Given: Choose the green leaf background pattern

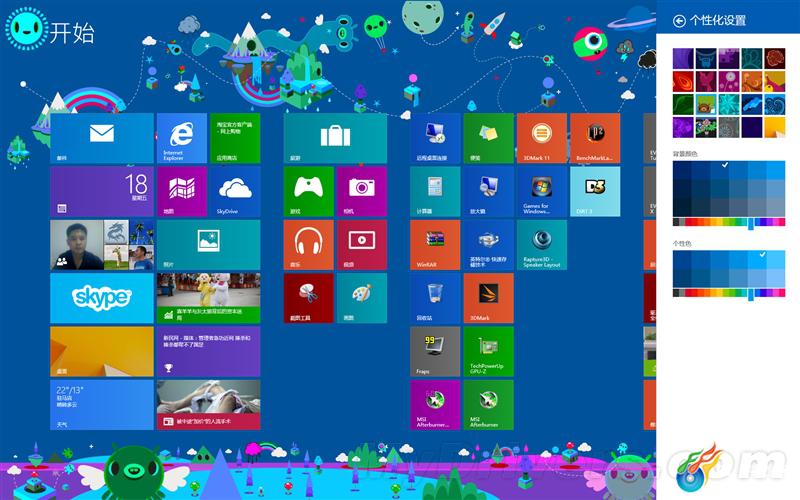Looking at the screenshot, I should (683, 105).
